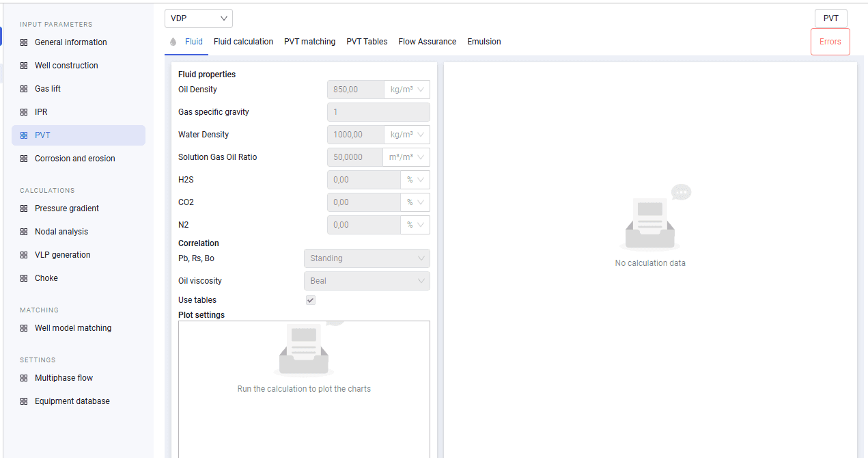Viewport: 868px width, 458px height.
Task: Open the VDP well selector dropdown
Action: 199,18
